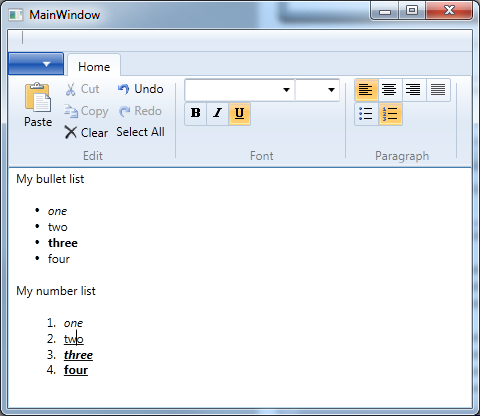Image resolution: width=480 pixels, height=416 pixels.
Task: Turn off Underline formatting
Action: (x=239, y=114)
